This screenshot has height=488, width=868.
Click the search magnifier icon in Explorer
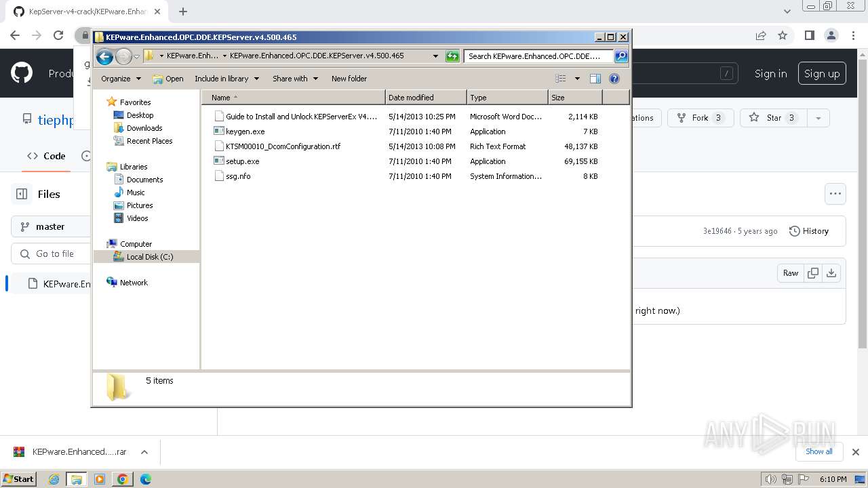click(x=620, y=56)
